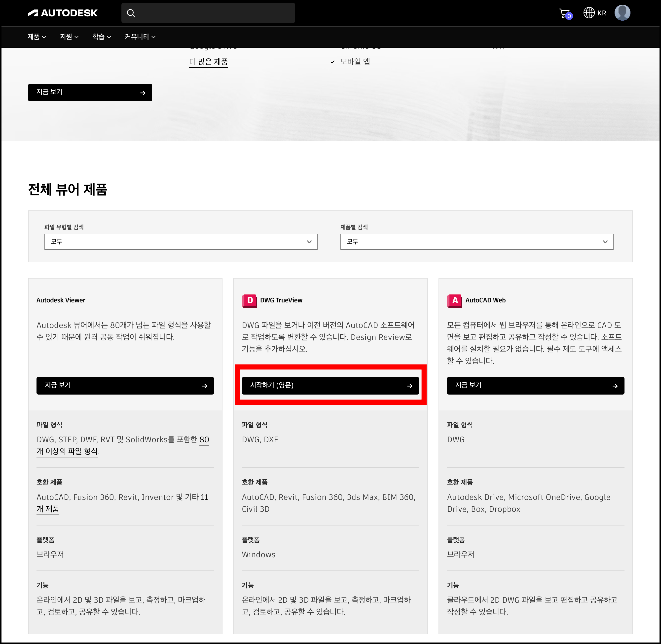The height and width of the screenshot is (644, 661).
Task: Click the search magnifier icon
Action: pos(131,13)
